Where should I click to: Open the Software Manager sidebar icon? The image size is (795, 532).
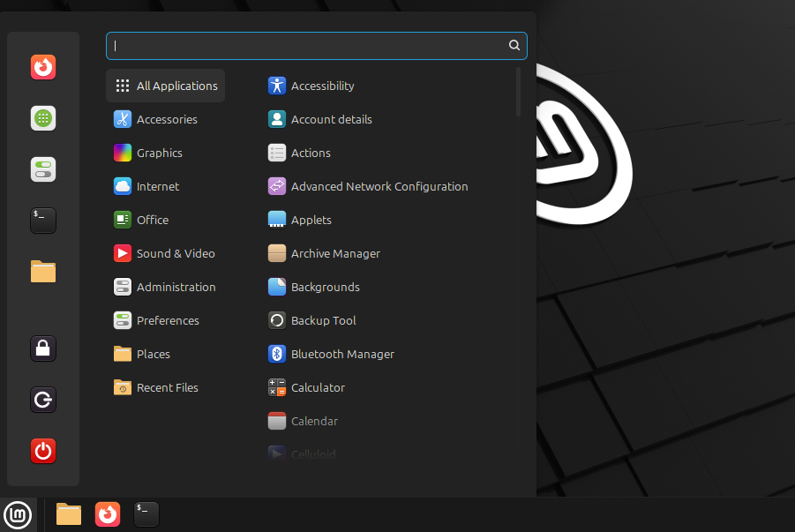tap(42, 117)
